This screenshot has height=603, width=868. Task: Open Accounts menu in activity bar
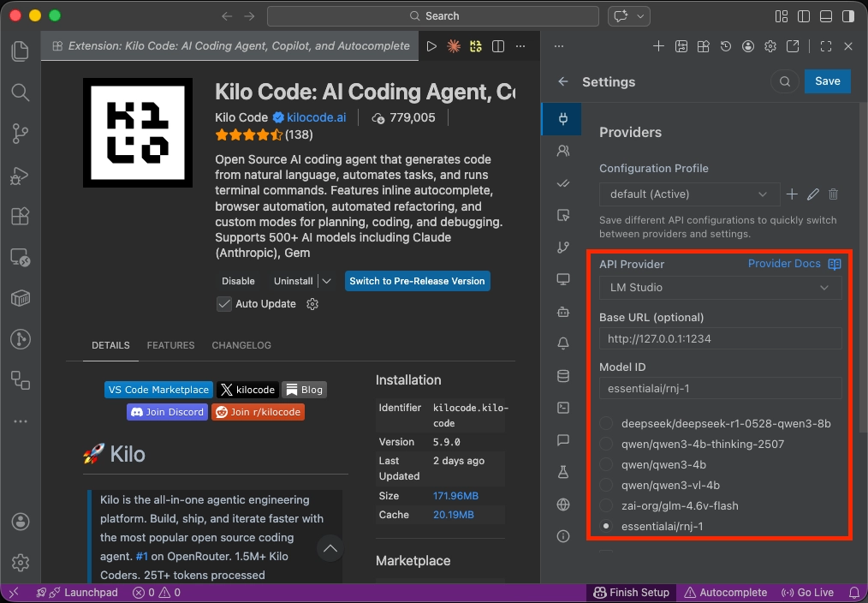[21, 522]
